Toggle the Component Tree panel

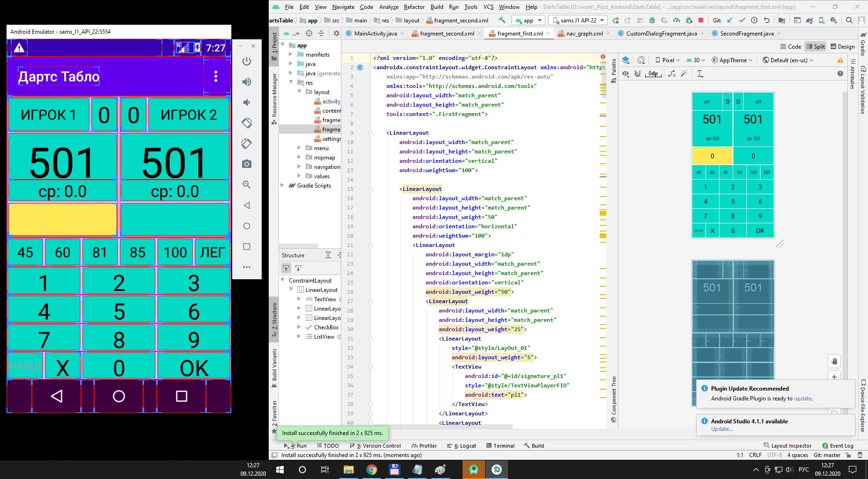click(x=614, y=399)
